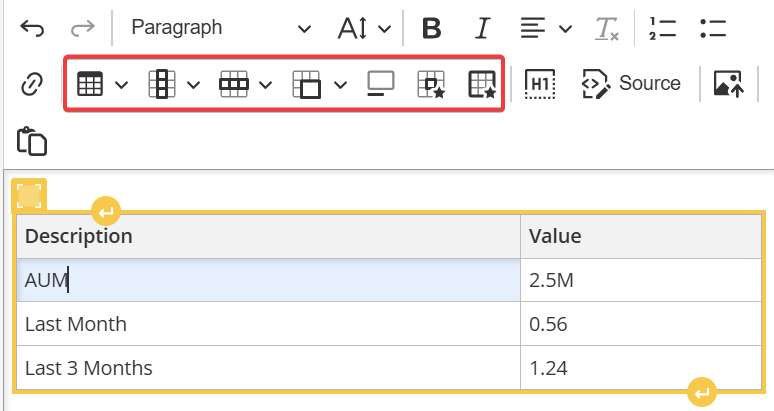This screenshot has height=411, width=774.
Task: Open cell properties
Action: pos(432,85)
